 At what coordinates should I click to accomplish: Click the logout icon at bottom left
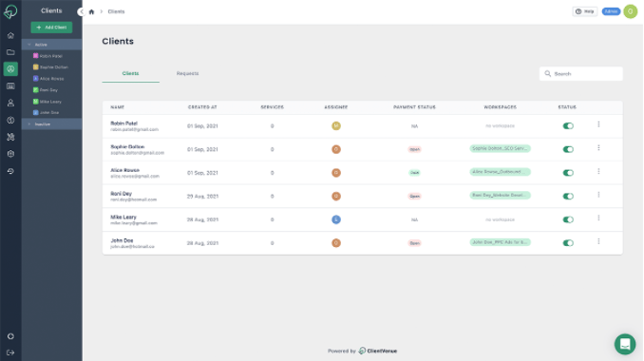click(10, 352)
